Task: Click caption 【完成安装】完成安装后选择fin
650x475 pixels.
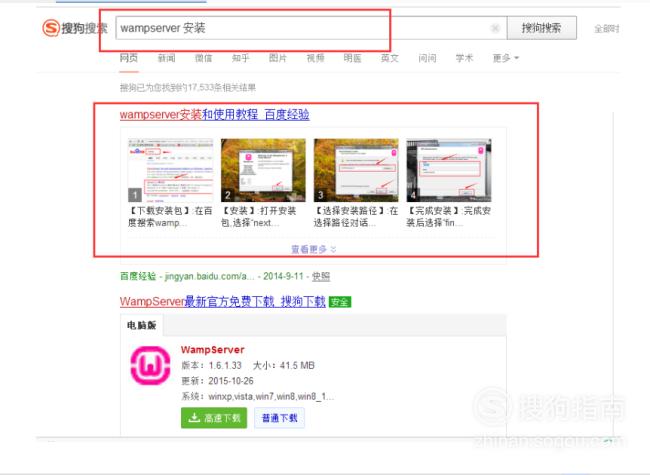Action: pyautogui.click(x=449, y=217)
